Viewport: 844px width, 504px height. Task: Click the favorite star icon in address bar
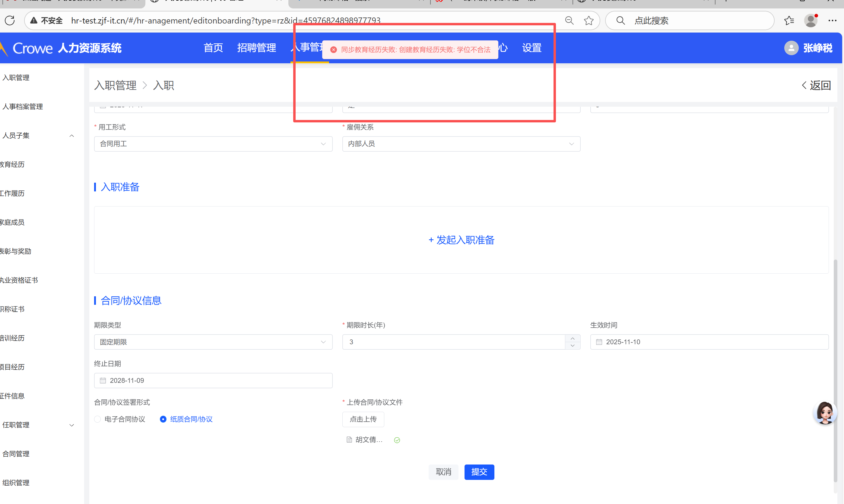click(x=589, y=20)
